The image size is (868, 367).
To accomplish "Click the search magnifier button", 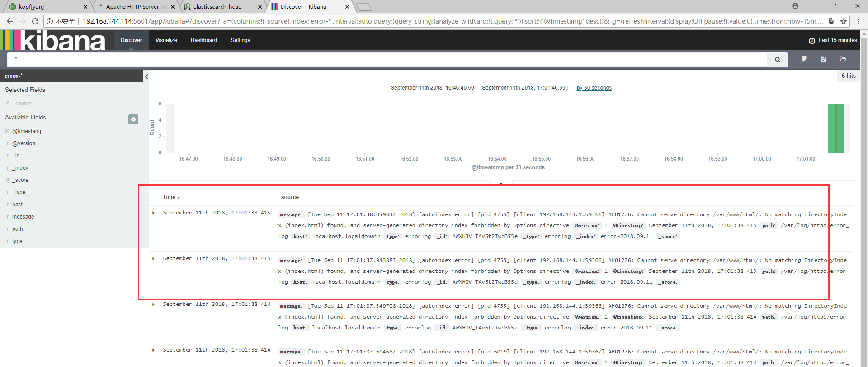I will pos(778,60).
